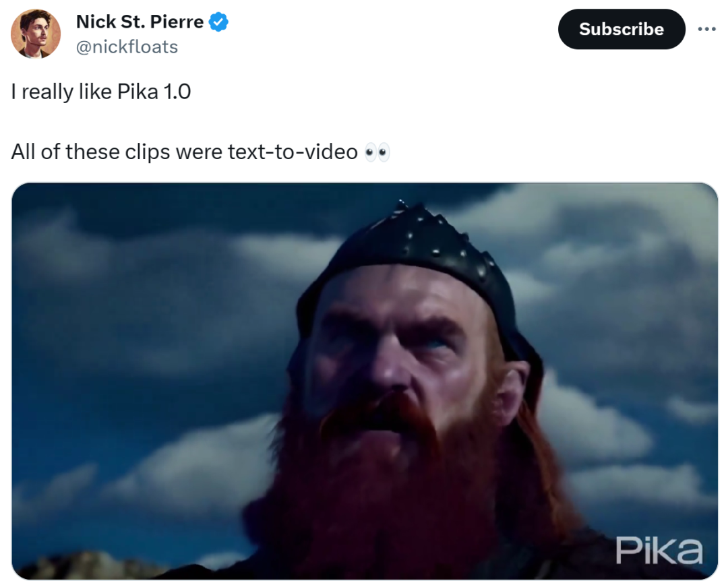This screenshot has height=585, width=728.
Task: Visit the @nickfloats handle link
Action: point(127,47)
